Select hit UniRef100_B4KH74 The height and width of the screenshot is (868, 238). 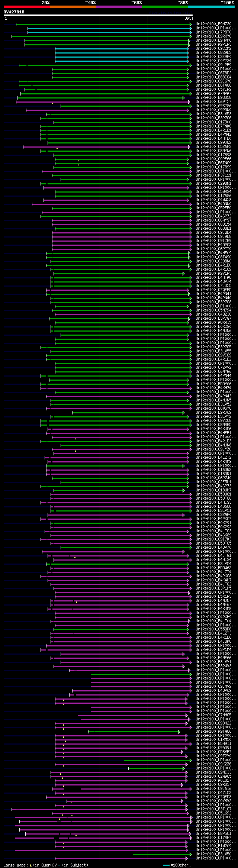(213, 388)
